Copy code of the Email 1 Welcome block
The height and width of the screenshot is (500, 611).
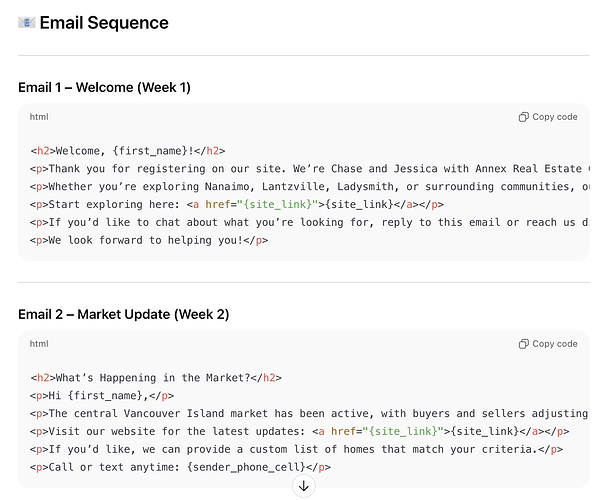(548, 117)
